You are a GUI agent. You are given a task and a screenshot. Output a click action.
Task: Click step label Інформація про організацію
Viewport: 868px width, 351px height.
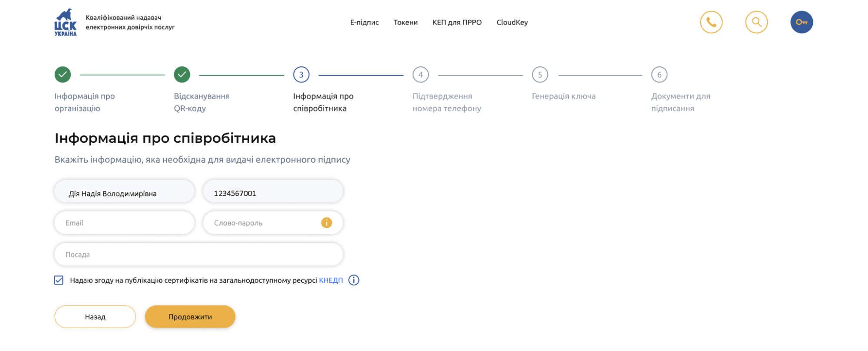pyautogui.click(x=85, y=102)
